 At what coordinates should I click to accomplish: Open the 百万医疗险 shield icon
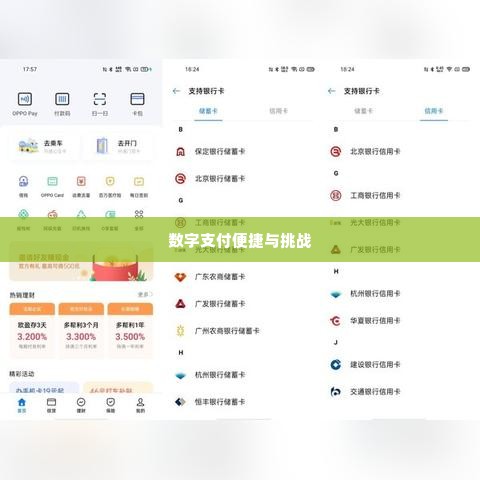(110, 181)
